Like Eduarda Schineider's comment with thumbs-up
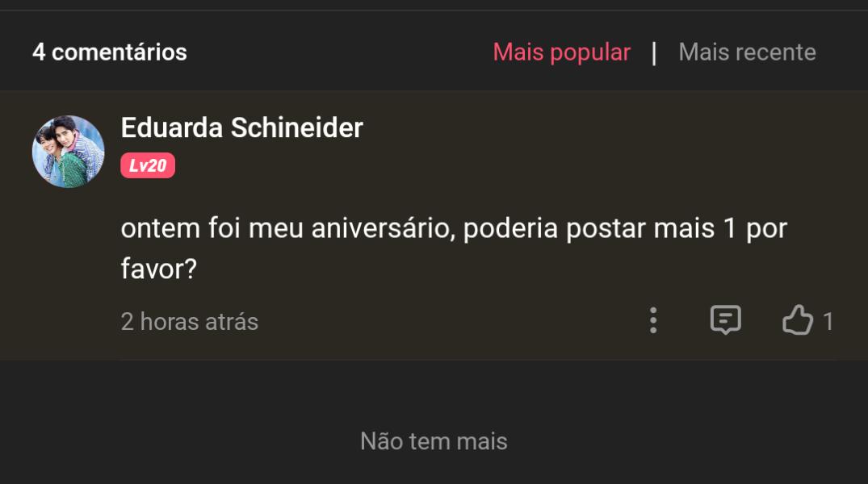This screenshot has height=484, width=868. point(798,321)
